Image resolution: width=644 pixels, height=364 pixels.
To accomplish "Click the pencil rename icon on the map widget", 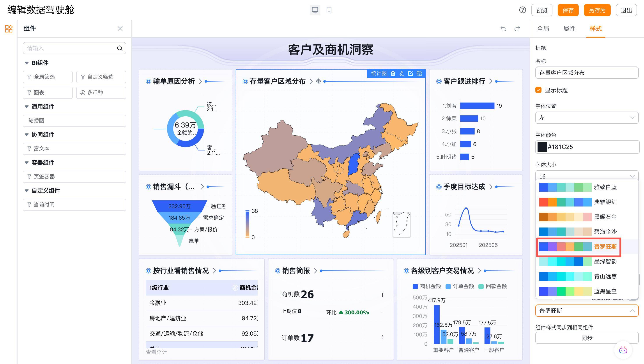I will (402, 73).
